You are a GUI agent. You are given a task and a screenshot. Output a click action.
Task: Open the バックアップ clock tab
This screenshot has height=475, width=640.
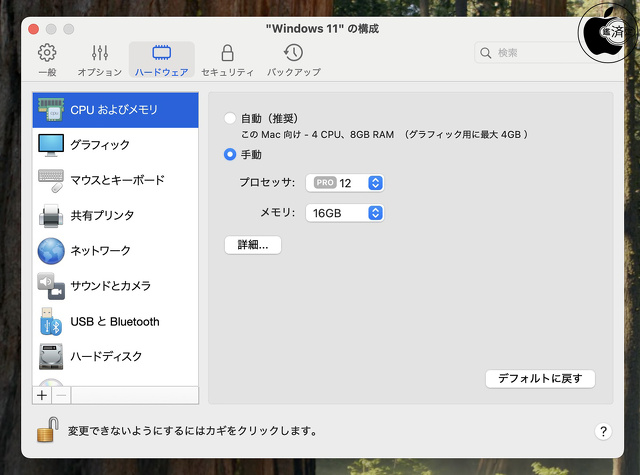click(x=293, y=60)
